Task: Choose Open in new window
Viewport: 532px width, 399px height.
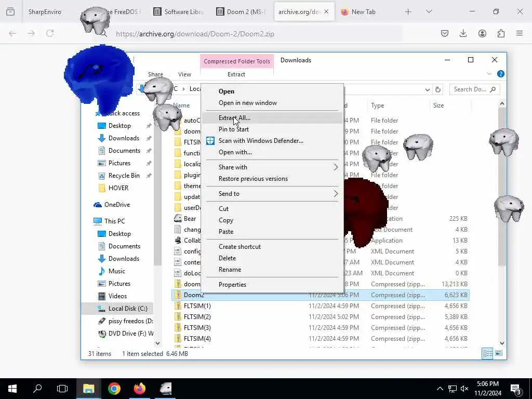Action: click(x=271, y=103)
